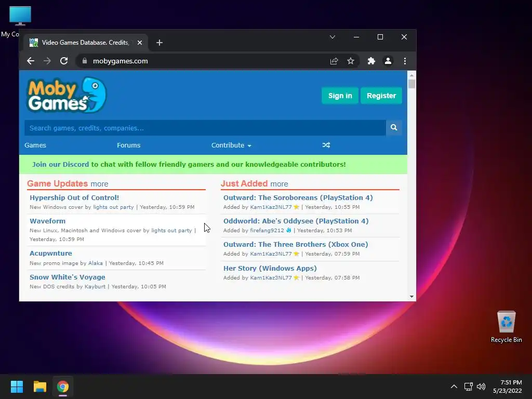Open a new tab with the plus icon
This screenshot has width=532, height=399.
point(159,43)
